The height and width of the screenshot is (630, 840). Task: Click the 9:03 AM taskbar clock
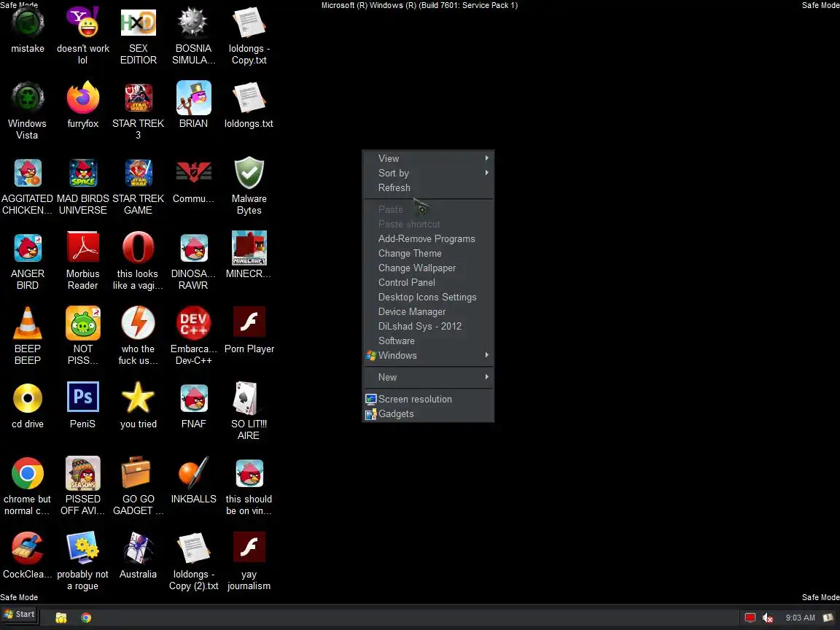click(x=801, y=618)
